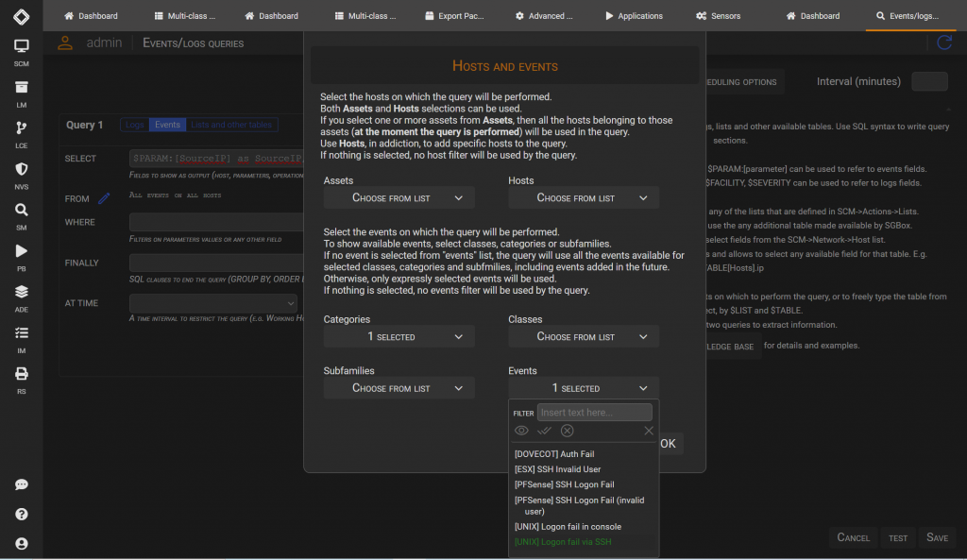Open the first Dashboard tab

point(92,16)
